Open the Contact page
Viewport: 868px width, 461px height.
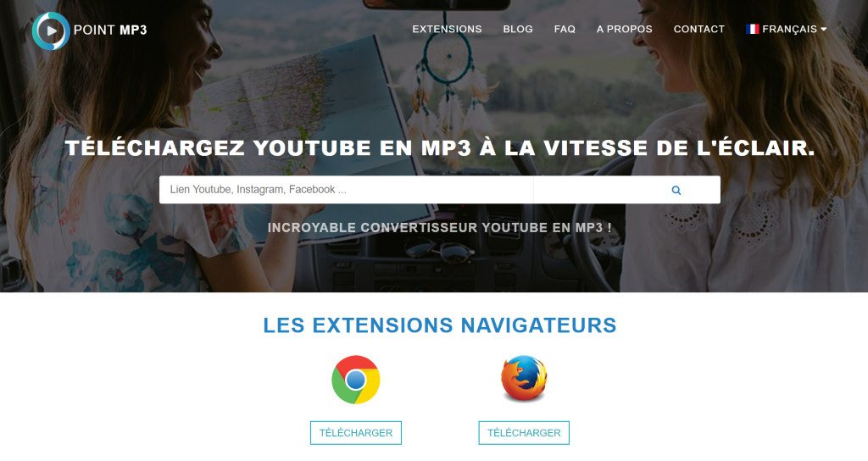point(698,29)
